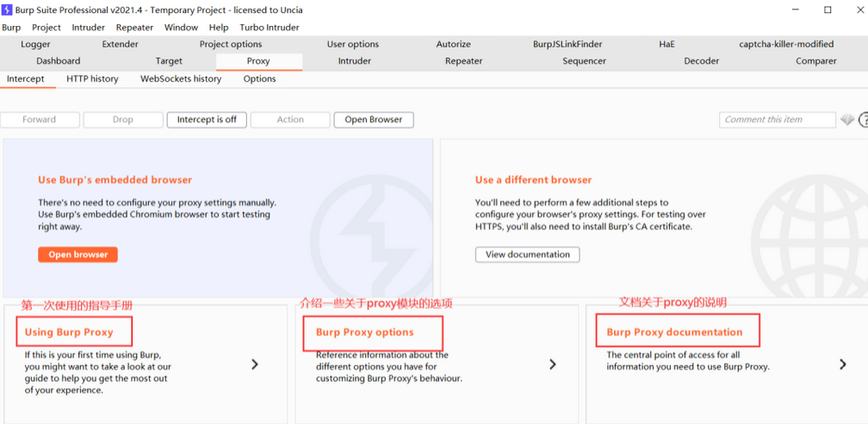This screenshot has height=424, width=868.
Task: Click the orange Open browser button
Action: pos(78,254)
